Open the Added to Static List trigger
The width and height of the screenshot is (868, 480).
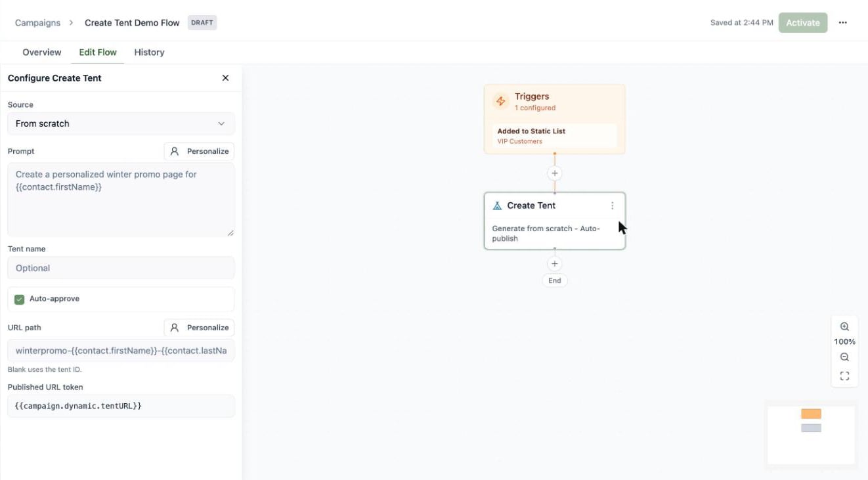pyautogui.click(x=555, y=135)
